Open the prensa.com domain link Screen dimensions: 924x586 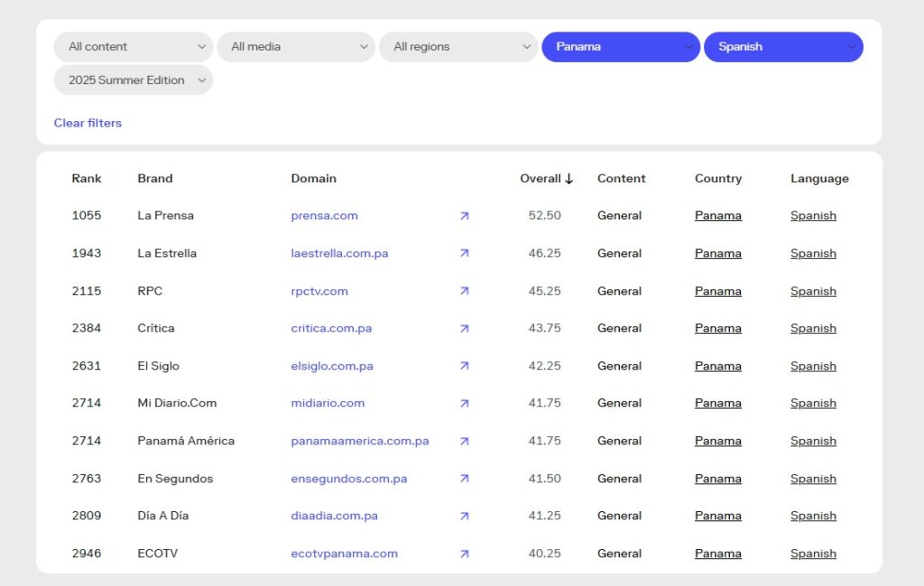point(324,216)
